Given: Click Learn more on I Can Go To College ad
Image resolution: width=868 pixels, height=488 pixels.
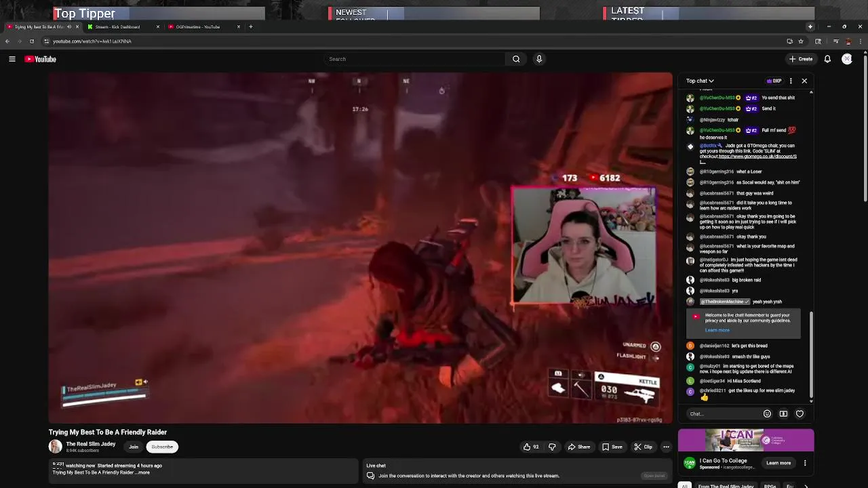Looking at the screenshot, I should (778, 463).
